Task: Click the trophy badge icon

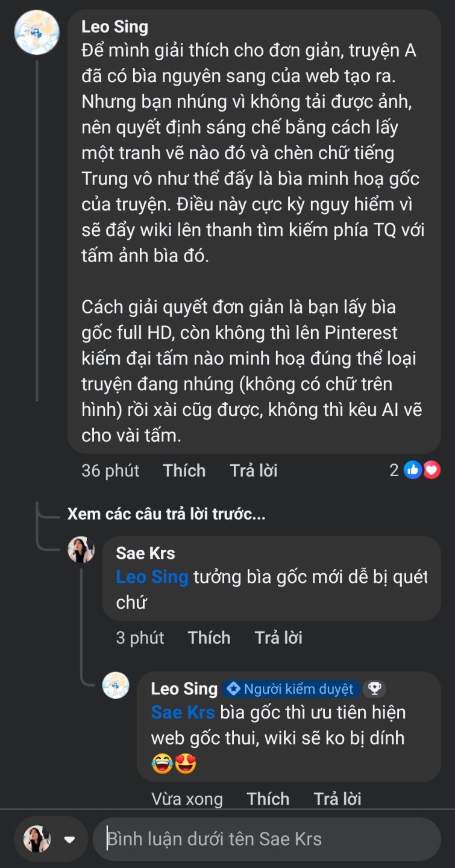Action: pos(375,688)
